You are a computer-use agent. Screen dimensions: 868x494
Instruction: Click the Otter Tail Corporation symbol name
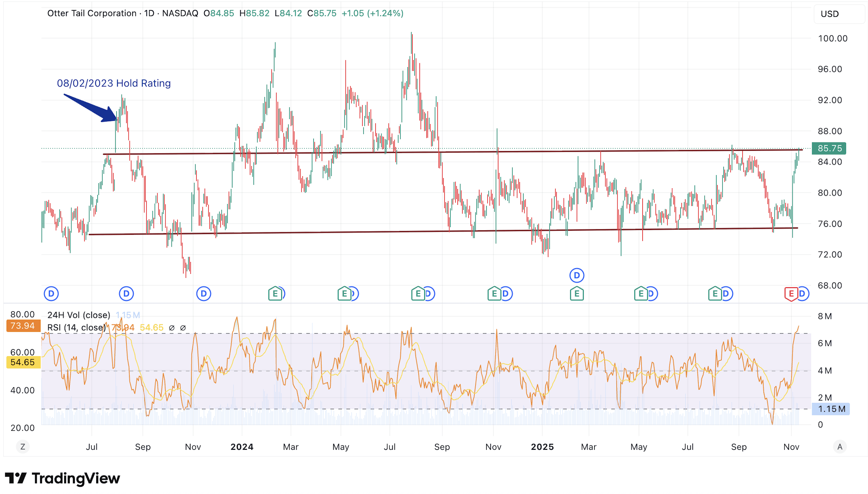pyautogui.click(x=91, y=13)
